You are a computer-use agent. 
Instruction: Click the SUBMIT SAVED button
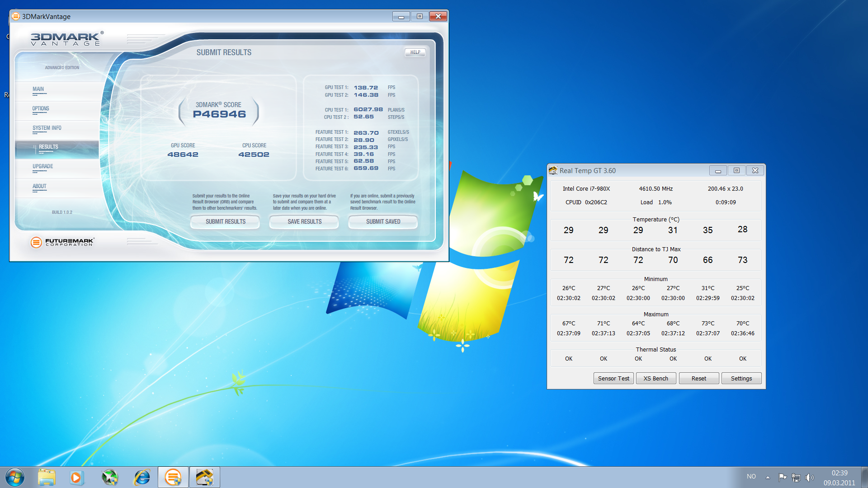click(x=383, y=221)
